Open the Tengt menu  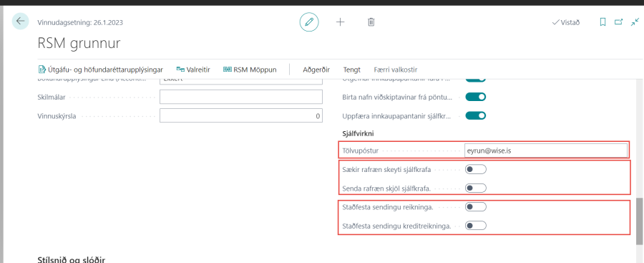(x=352, y=70)
